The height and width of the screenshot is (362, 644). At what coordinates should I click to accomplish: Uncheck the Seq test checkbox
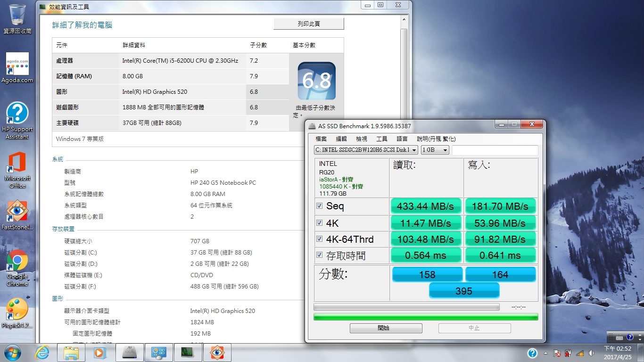point(319,206)
